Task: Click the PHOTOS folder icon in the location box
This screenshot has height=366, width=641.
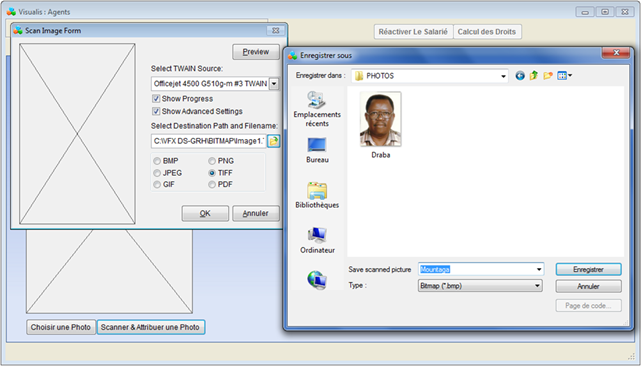Action: [x=359, y=76]
